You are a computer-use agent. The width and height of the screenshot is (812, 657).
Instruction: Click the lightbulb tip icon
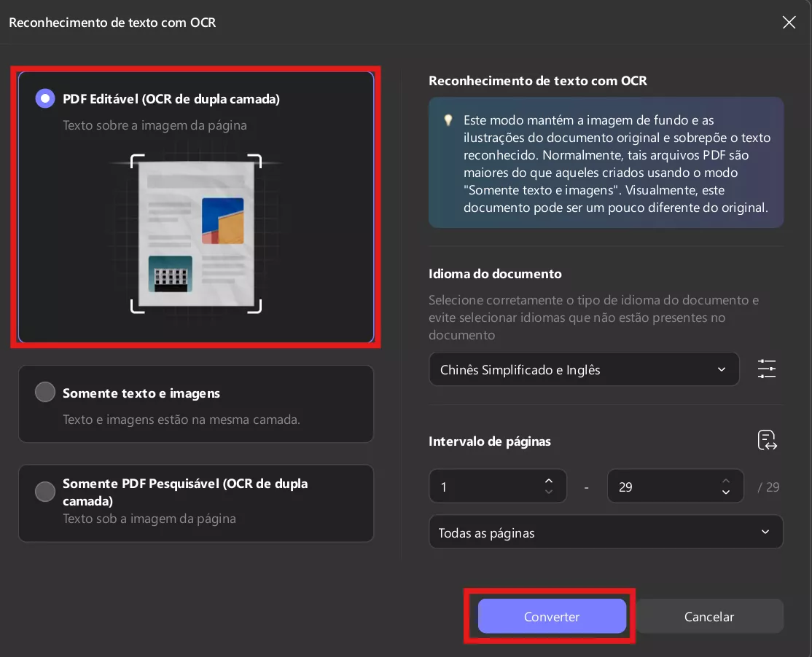tap(448, 120)
